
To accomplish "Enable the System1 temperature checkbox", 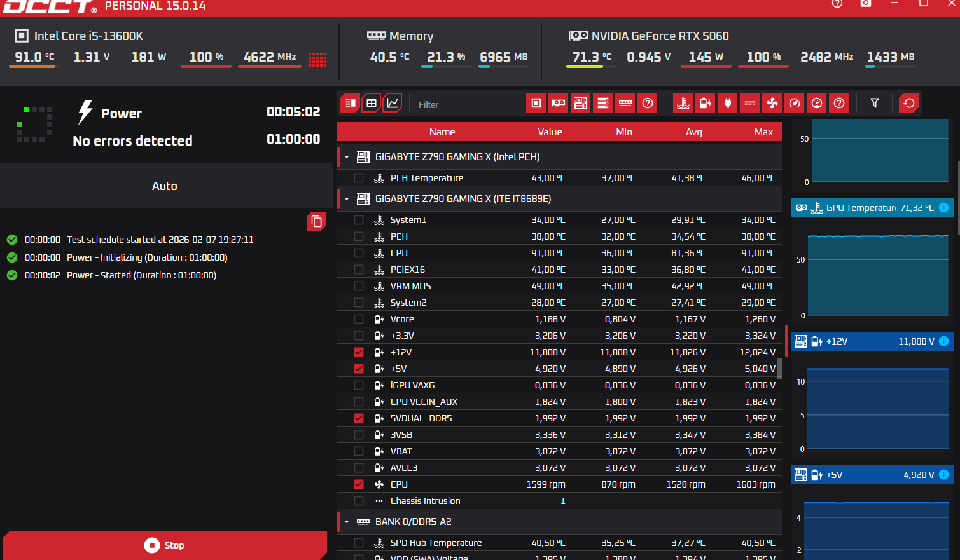I will click(x=359, y=220).
